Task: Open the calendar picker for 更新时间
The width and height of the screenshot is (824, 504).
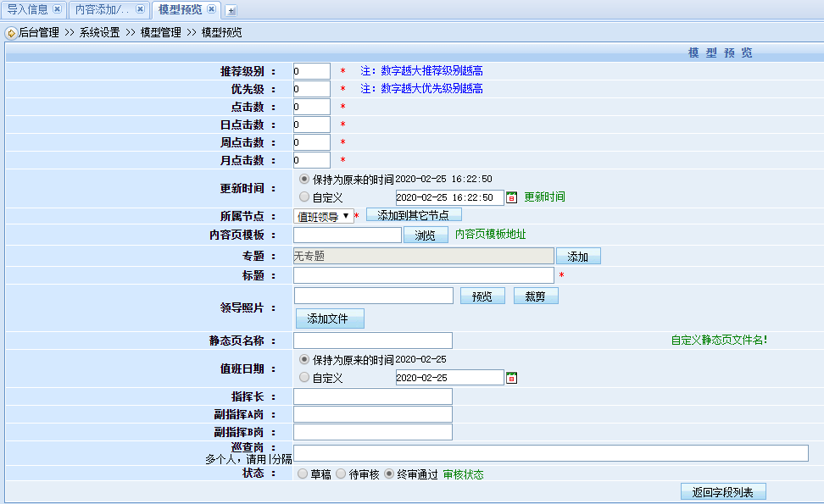Action: coord(511,197)
